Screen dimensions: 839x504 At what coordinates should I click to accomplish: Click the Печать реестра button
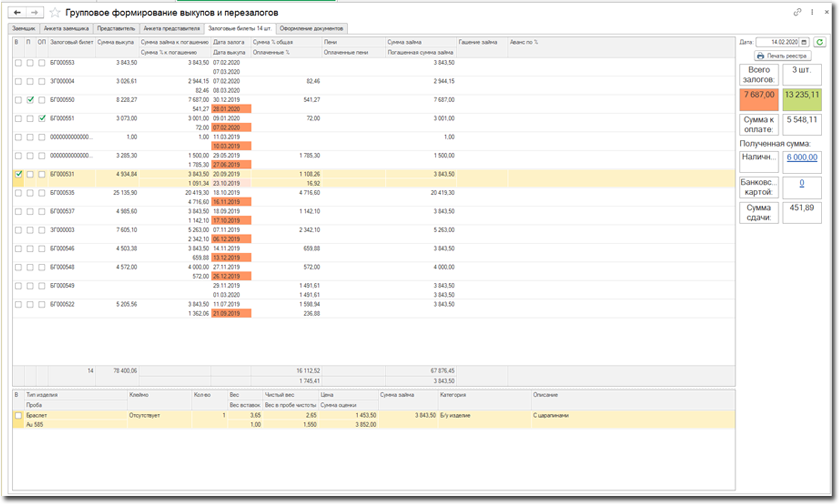(780, 56)
